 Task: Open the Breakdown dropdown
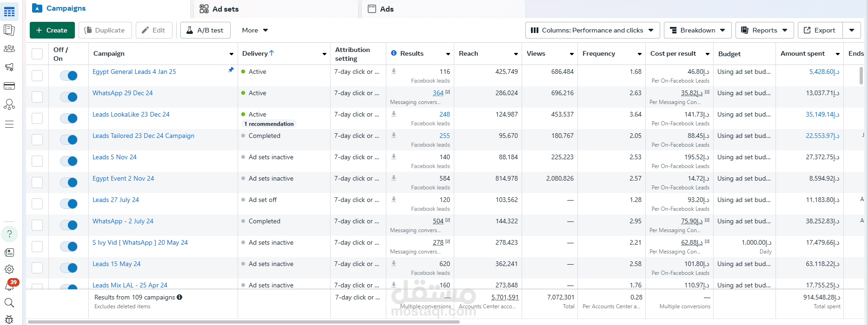click(697, 30)
